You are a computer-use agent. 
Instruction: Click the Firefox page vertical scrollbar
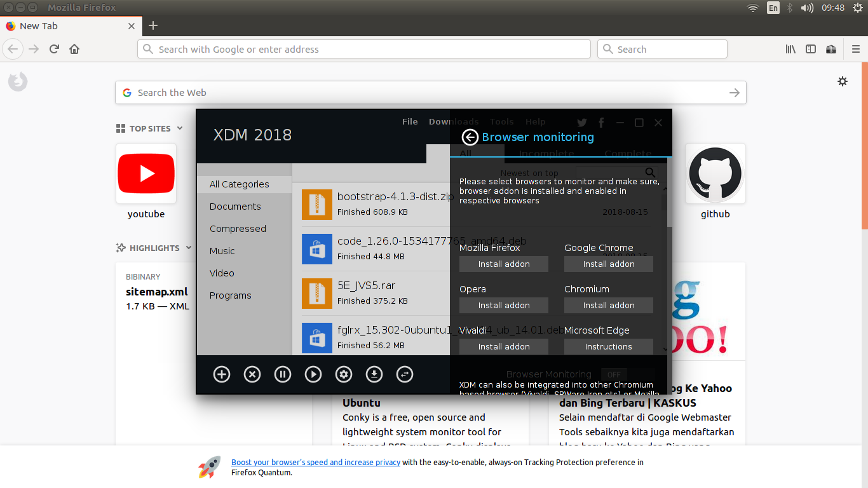tap(865, 146)
